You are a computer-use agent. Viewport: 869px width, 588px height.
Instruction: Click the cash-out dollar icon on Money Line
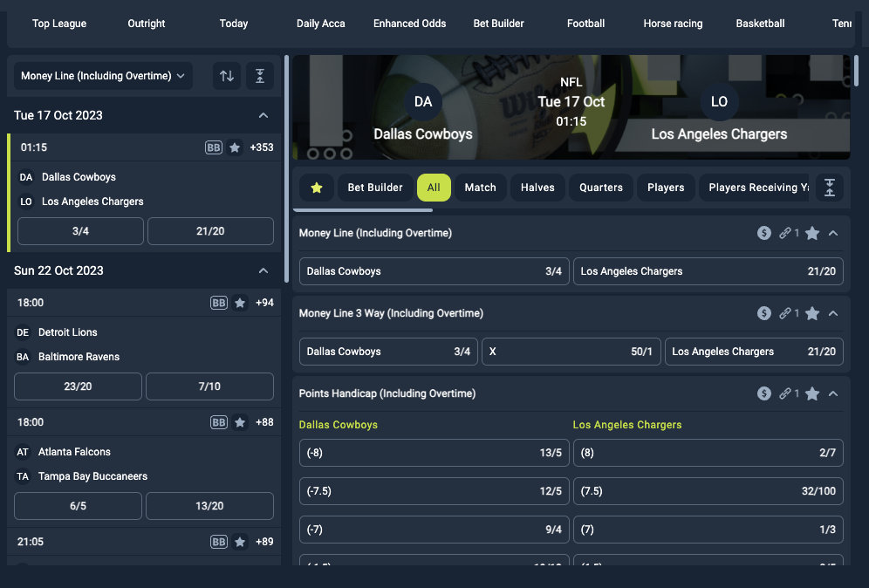(x=764, y=233)
